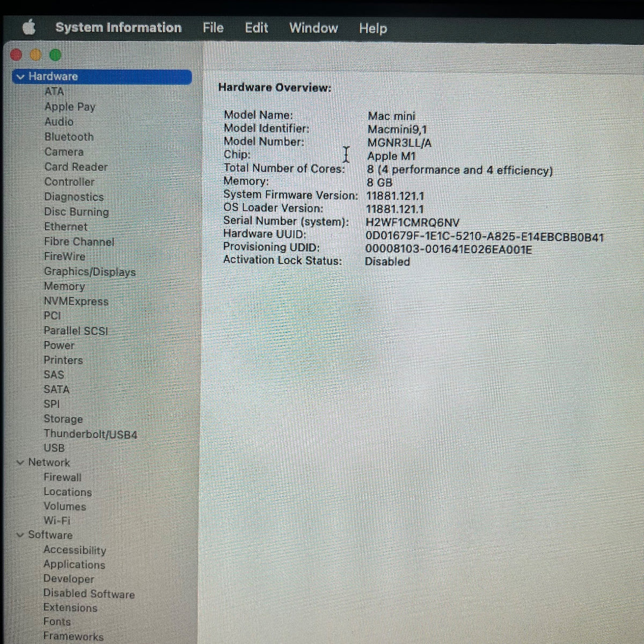Click the serial number value H2WF1CMRQ6NV
Viewport: 644px width, 644px height.
pyautogui.click(x=413, y=222)
